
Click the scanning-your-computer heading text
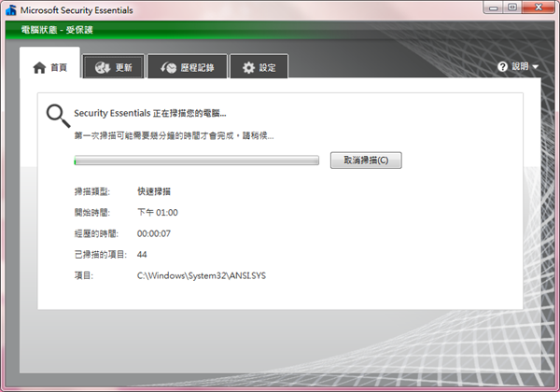(150, 113)
